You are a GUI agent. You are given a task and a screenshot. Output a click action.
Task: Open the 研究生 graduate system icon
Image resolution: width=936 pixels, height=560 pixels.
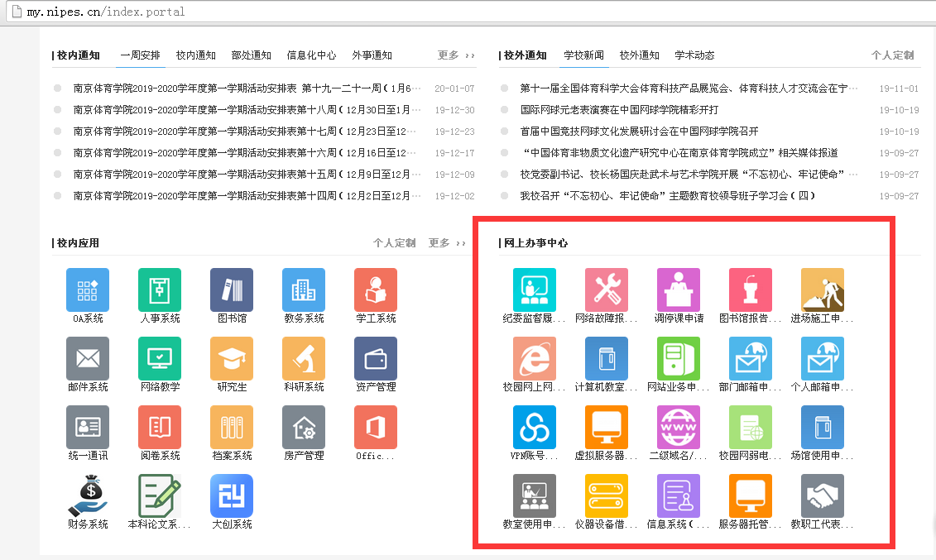(x=232, y=359)
